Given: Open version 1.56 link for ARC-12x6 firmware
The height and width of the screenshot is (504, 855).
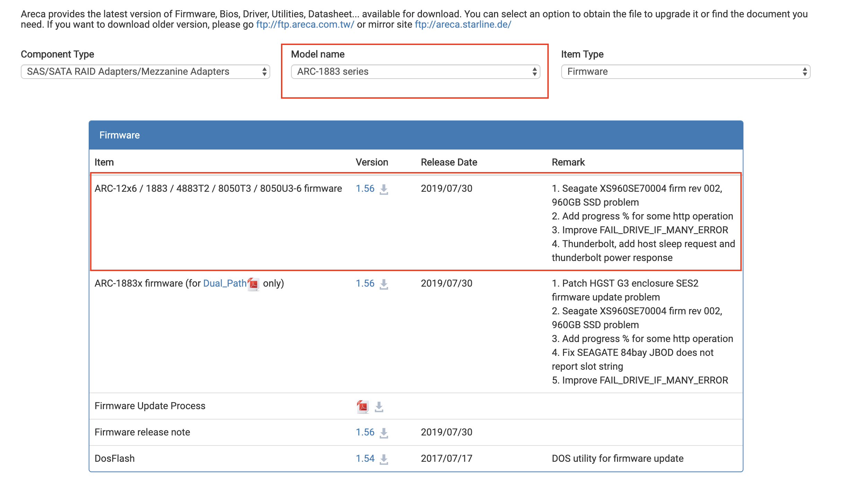Looking at the screenshot, I should [x=365, y=189].
